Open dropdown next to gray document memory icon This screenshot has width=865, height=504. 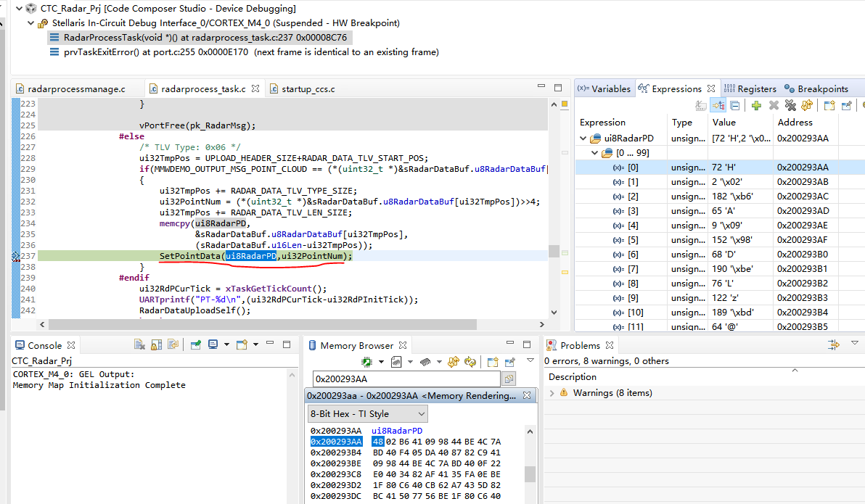click(x=411, y=362)
